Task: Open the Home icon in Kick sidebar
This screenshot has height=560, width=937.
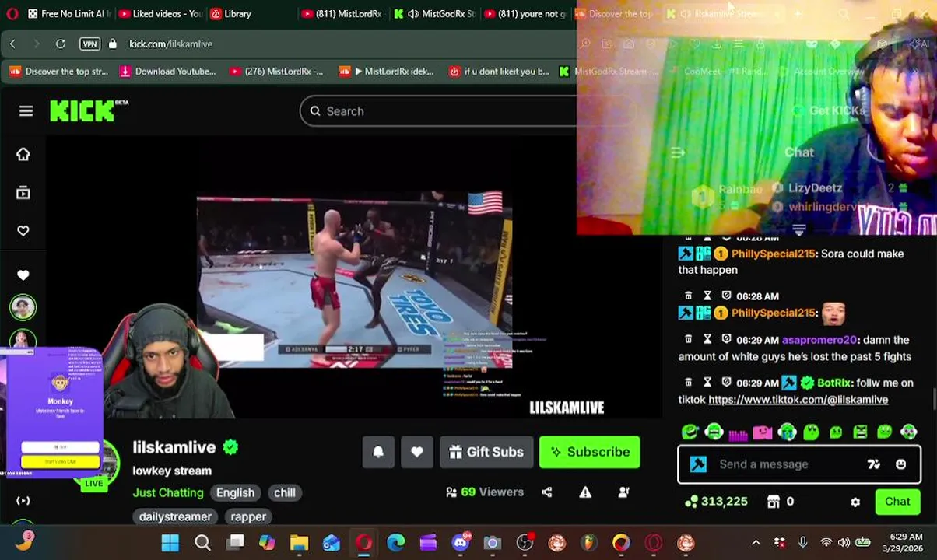Action: point(23,154)
